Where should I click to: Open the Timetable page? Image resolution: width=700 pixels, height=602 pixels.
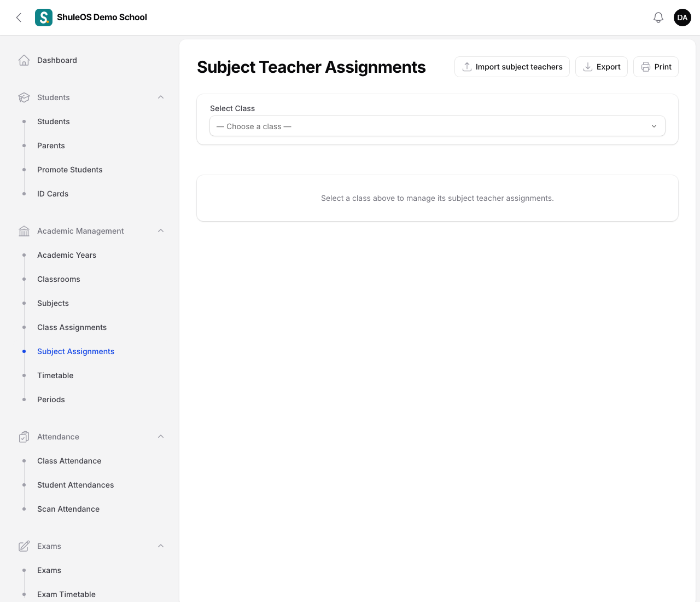[55, 375]
